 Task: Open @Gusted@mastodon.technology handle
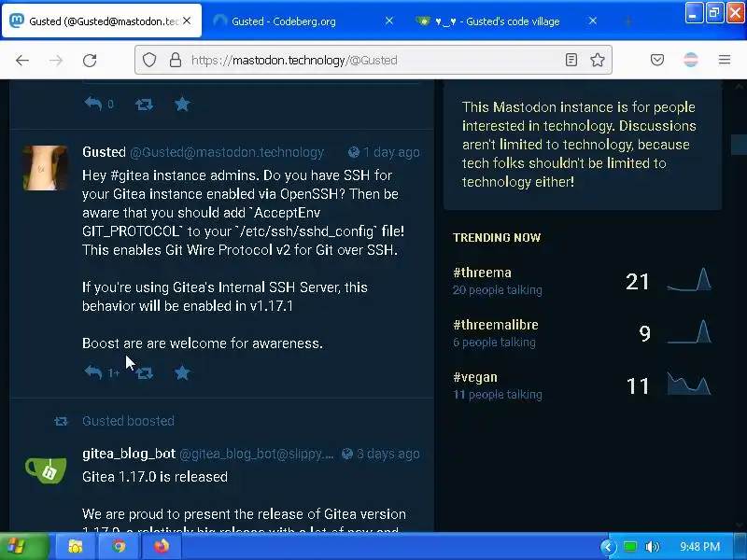tap(227, 152)
